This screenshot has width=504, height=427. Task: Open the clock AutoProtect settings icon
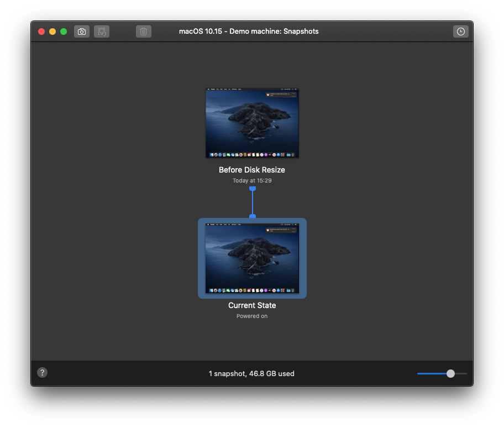[460, 32]
